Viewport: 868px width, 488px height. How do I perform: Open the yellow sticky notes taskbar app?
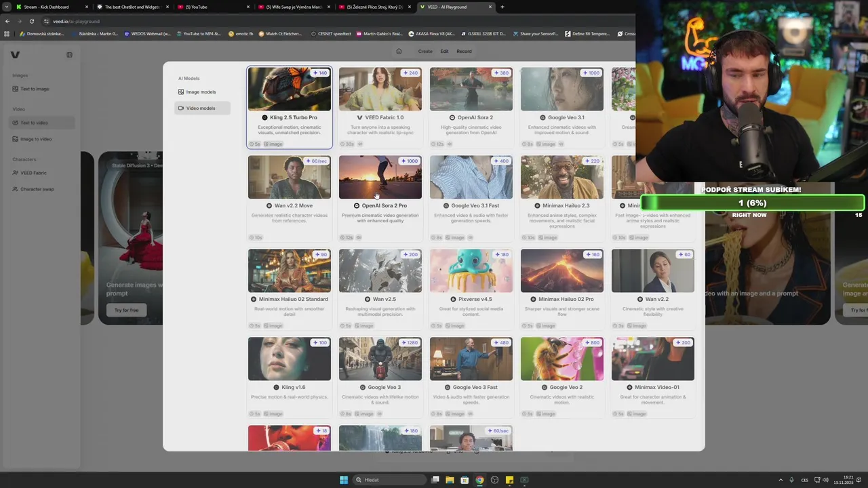coord(509,480)
